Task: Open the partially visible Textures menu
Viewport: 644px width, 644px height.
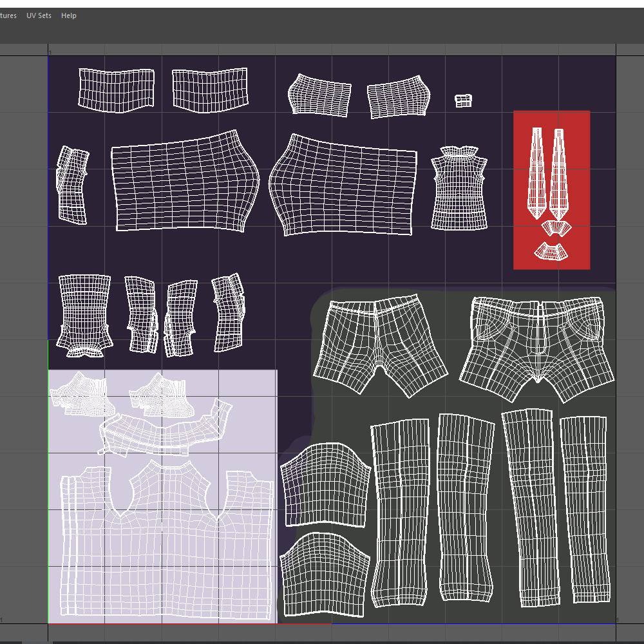Action: 8,15
